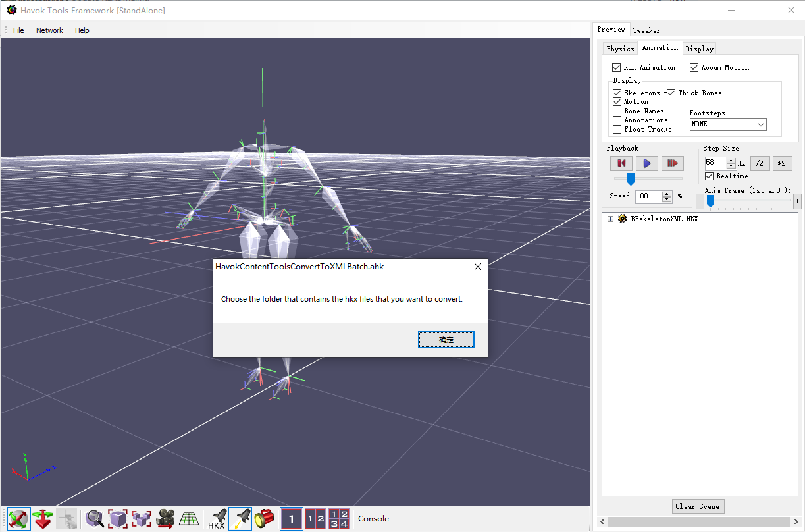Switch to two-viewport layout
Screen dimensions: 805x532
[315, 519]
